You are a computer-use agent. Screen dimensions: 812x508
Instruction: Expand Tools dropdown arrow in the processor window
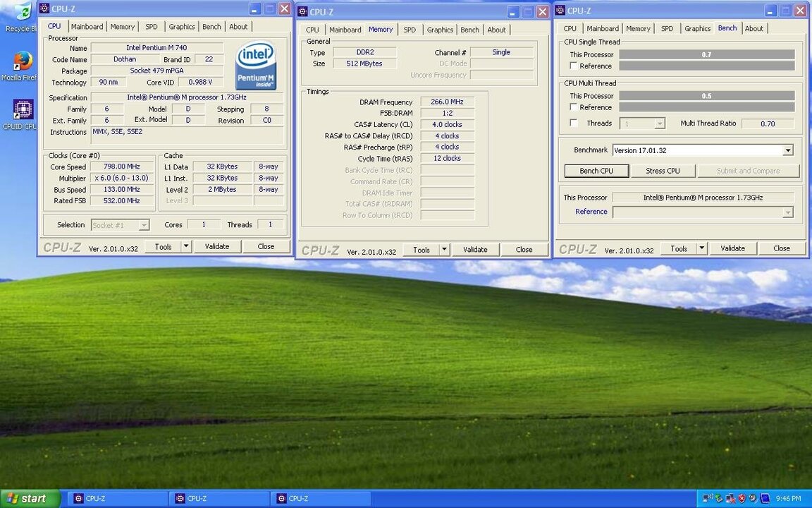click(x=186, y=246)
